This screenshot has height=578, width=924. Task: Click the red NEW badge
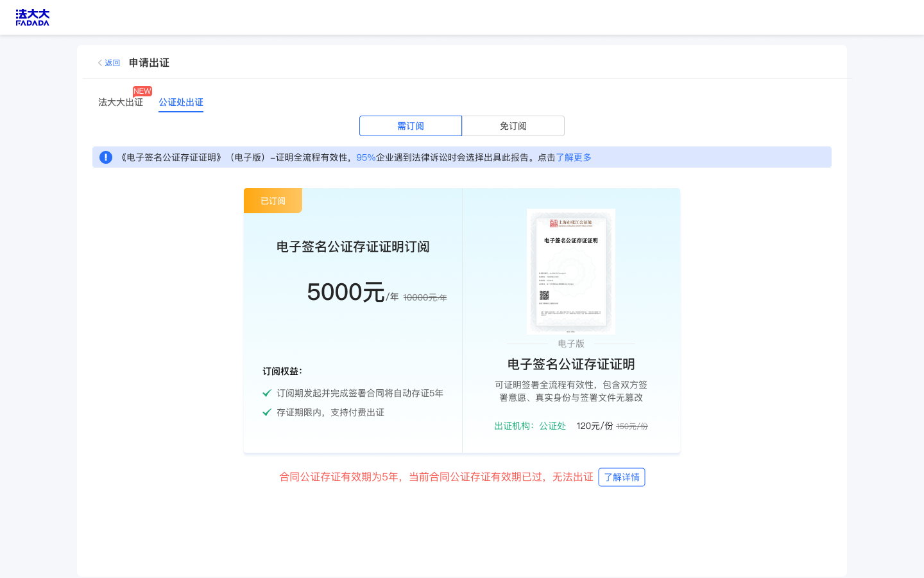142,91
